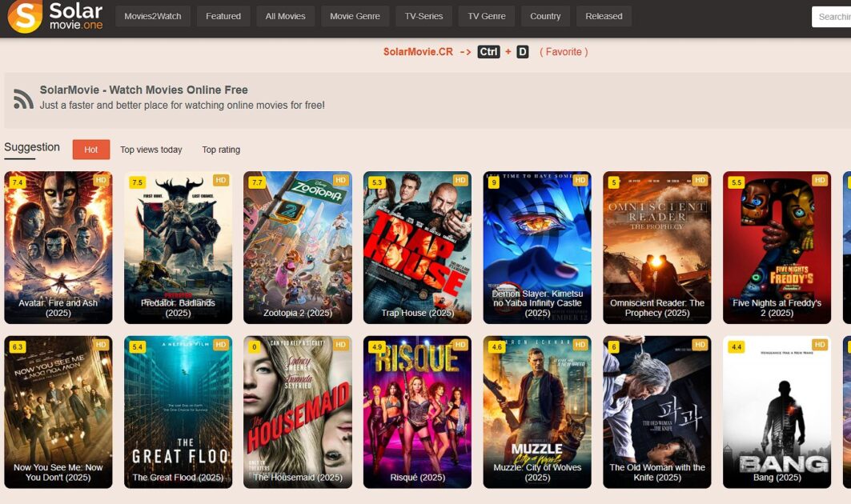The width and height of the screenshot is (851, 504).
Task: Click the HD badge on Risqué poster
Action: point(460,345)
